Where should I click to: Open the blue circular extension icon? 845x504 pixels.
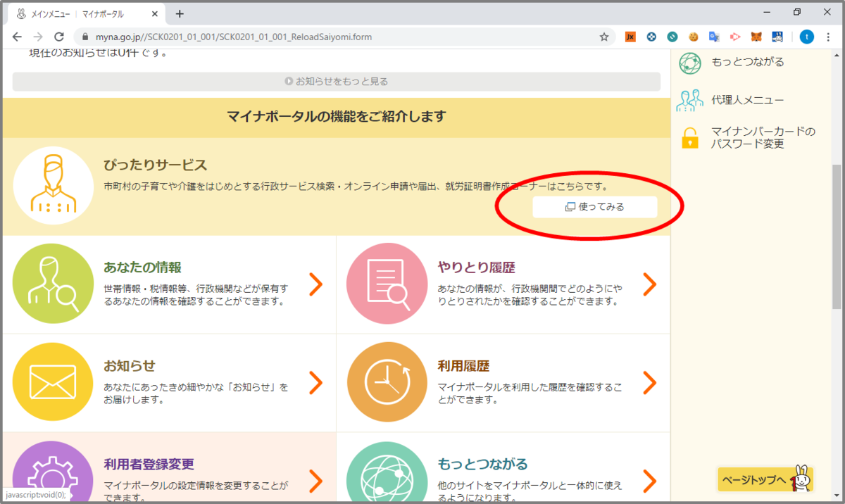tap(651, 37)
